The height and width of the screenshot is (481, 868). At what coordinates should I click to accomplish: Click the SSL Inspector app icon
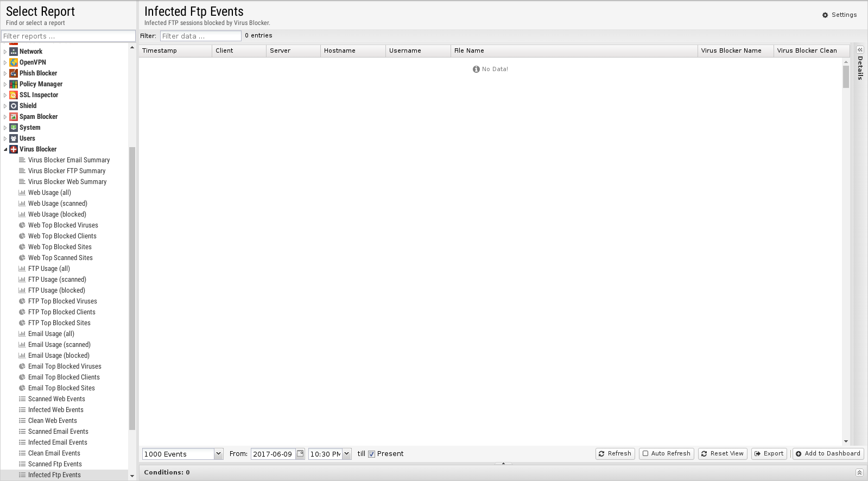tap(14, 95)
